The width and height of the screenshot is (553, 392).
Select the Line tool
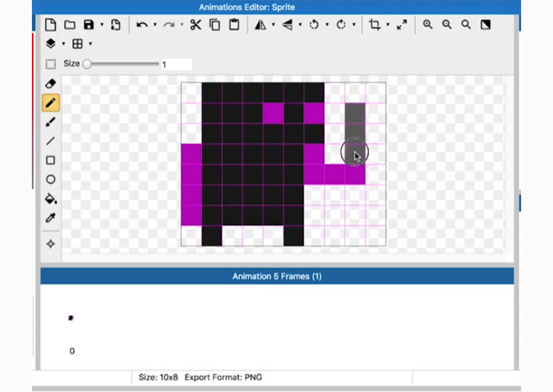(x=51, y=141)
